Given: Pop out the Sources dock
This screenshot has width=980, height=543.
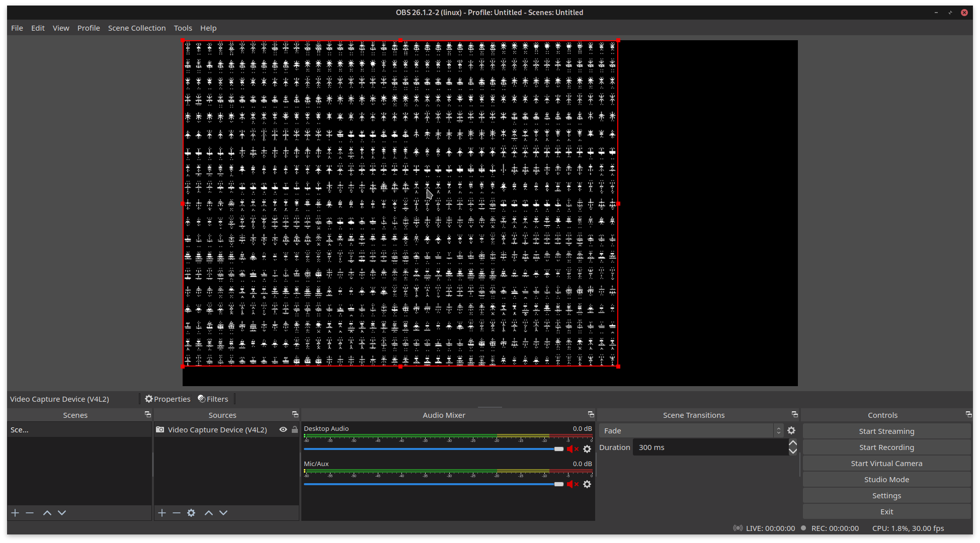Looking at the screenshot, I should click(x=295, y=414).
